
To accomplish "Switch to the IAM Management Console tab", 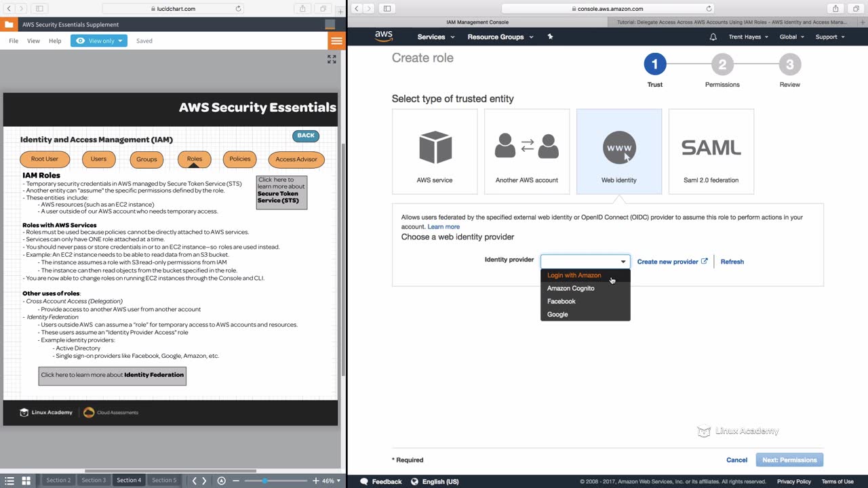I will (x=477, y=22).
